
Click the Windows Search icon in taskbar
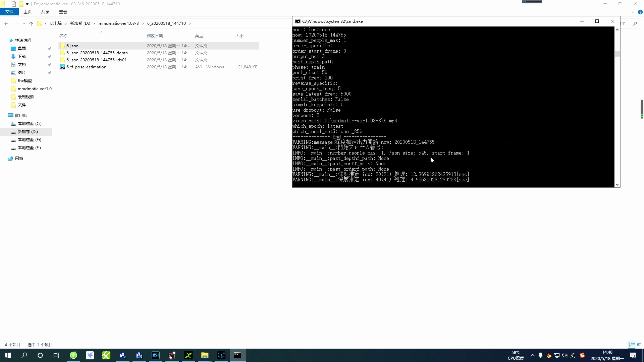(24, 355)
